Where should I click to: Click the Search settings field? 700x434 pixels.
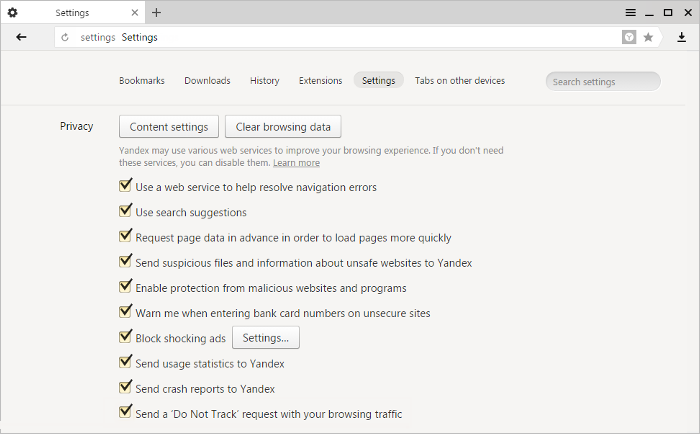click(x=603, y=81)
